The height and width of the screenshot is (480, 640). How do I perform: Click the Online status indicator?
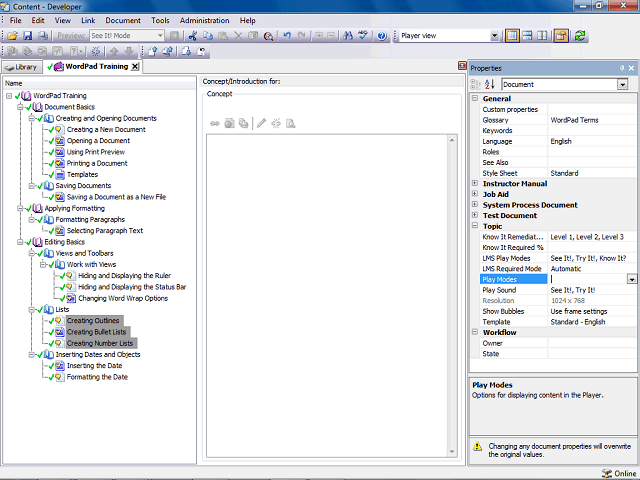[x=619, y=473]
